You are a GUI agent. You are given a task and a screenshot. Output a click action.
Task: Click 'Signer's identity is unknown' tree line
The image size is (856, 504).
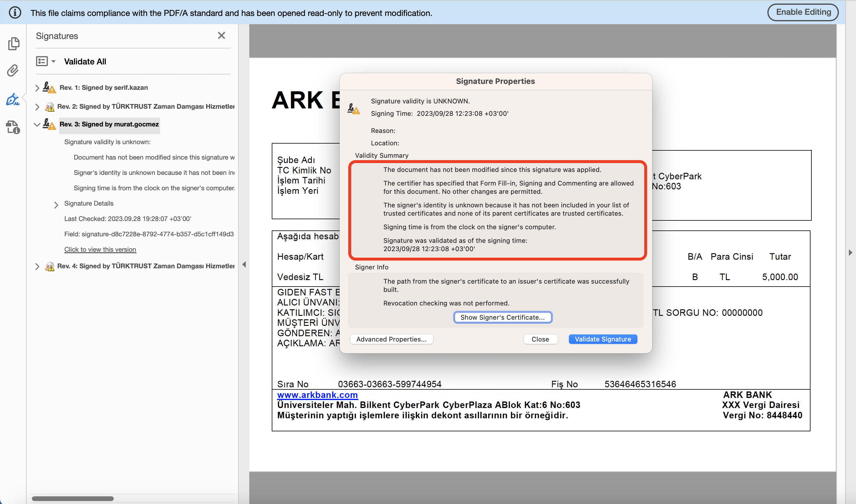point(154,173)
